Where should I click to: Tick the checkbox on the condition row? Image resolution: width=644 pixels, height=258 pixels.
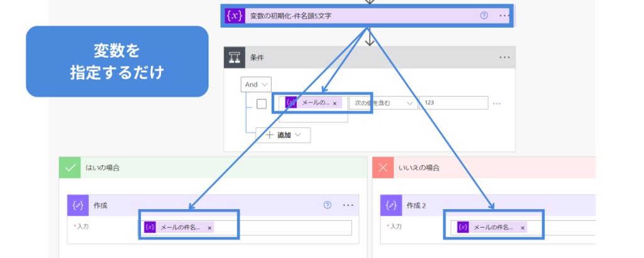pos(262,104)
